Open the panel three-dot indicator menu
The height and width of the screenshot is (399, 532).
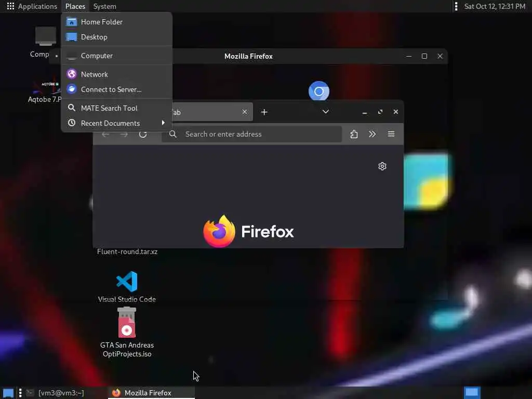[456, 6]
